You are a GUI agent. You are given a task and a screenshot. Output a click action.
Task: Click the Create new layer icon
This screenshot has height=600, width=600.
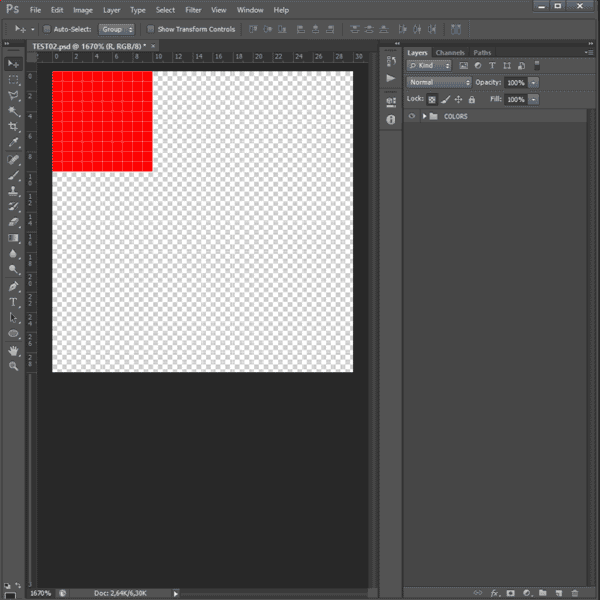click(x=559, y=593)
